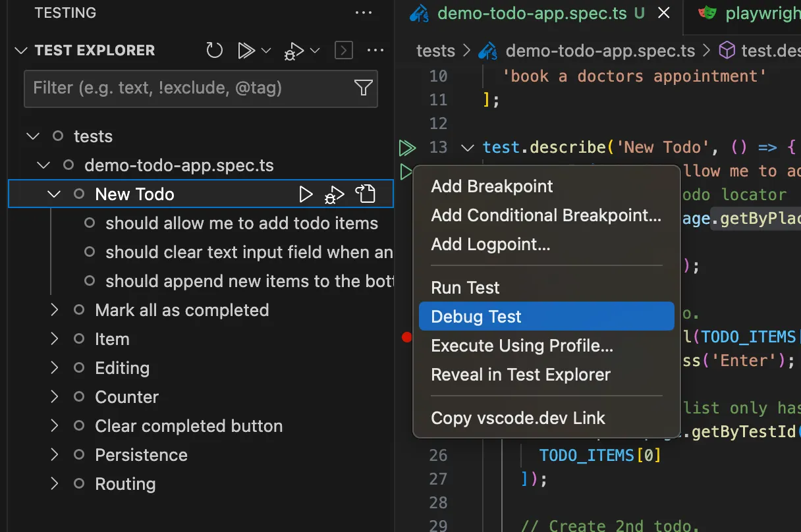Select demo-todo-app.spec.ts in the test tree
This screenshot has height=532, width=801.
tap(201, 165)
